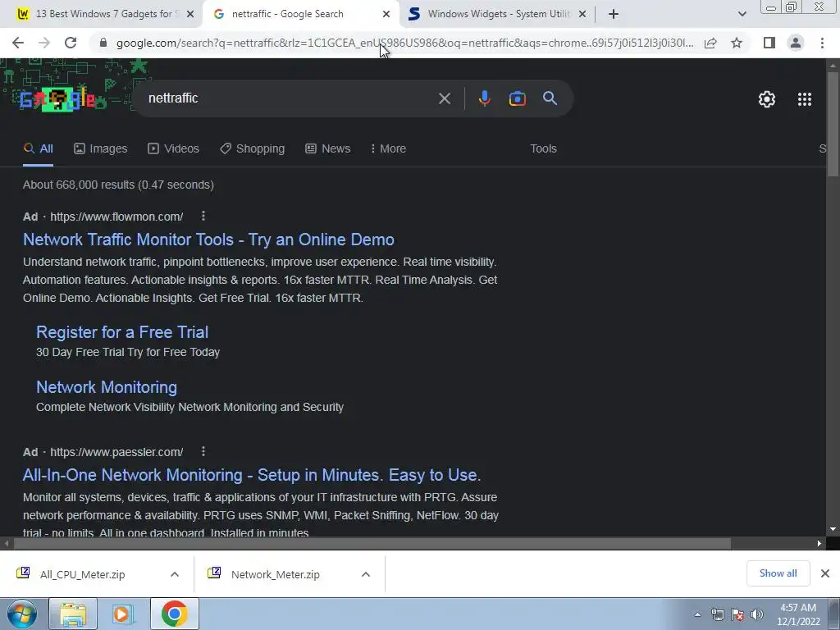
Task: Expand the More search categories
Action: [388, 149]
